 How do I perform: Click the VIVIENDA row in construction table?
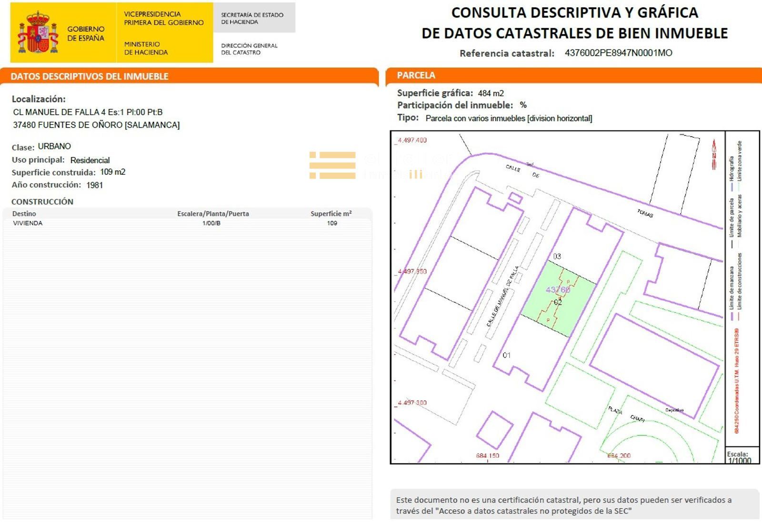[x=28, y=223]
